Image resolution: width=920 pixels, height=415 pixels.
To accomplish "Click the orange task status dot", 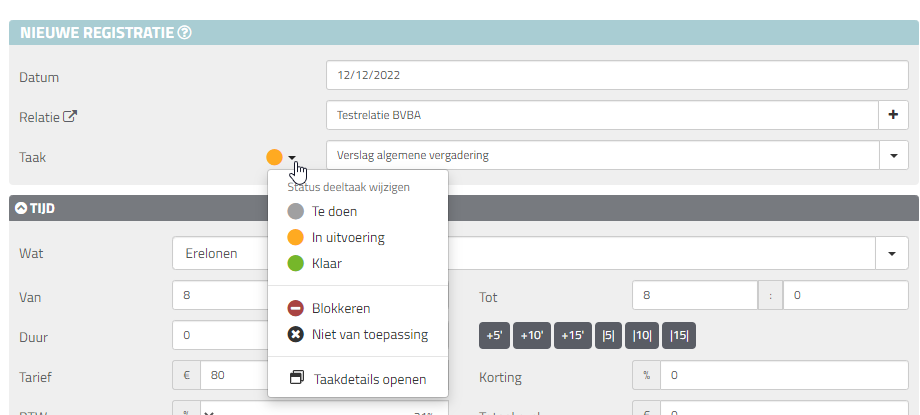I will [274, 157].
